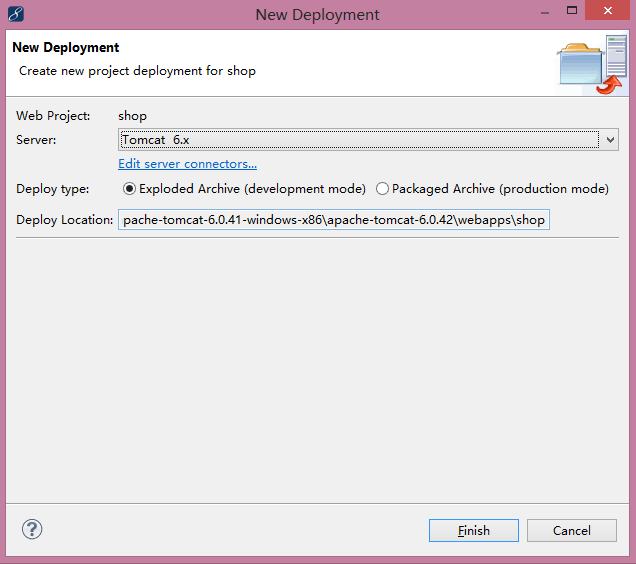Close the New Deployment dialog
This screenshot has width=636, height=564.
pos(608,10)
